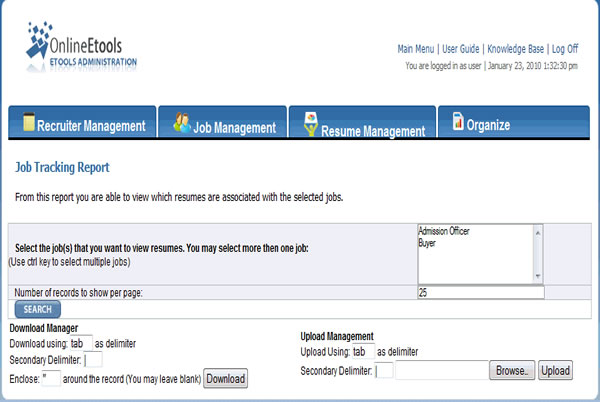Select Buyer in the job list

click(x=429, y=241)
